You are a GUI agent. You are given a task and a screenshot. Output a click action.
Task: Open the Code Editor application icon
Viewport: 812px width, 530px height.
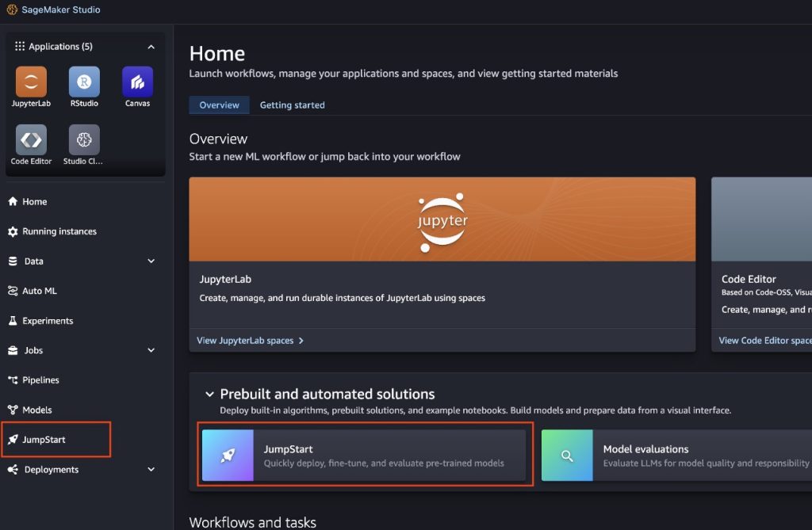click(31, 139)
